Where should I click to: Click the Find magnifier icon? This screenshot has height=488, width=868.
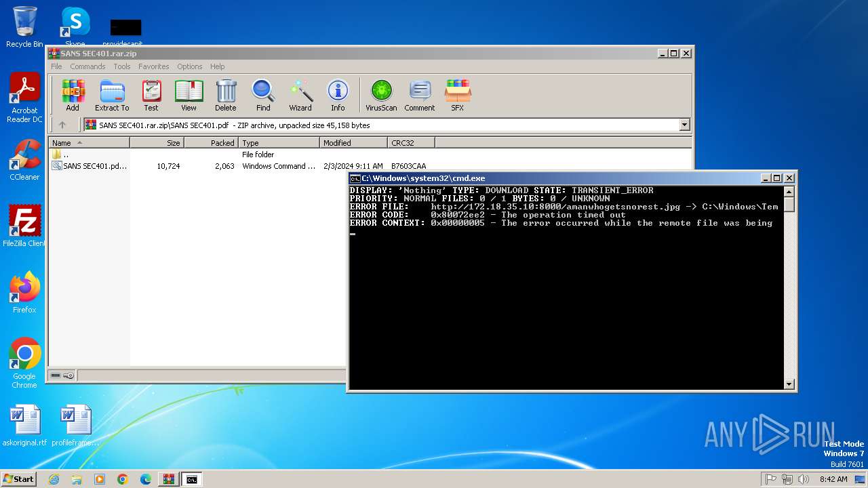pyautogui.click(x=263, y=95)
